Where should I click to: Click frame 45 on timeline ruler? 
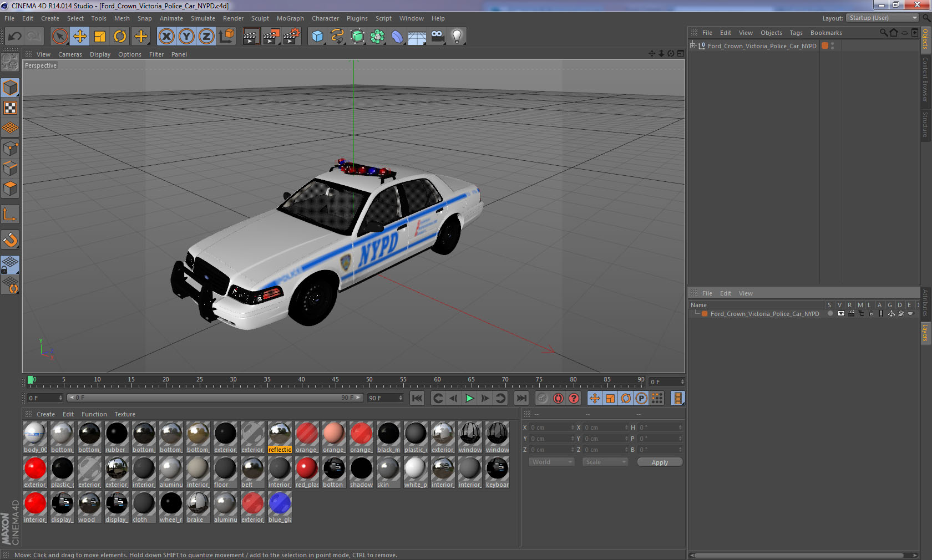[x=335, y=380]
